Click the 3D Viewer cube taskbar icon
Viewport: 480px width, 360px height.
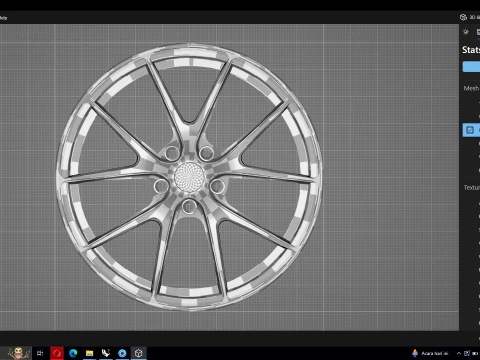(139, 353)
